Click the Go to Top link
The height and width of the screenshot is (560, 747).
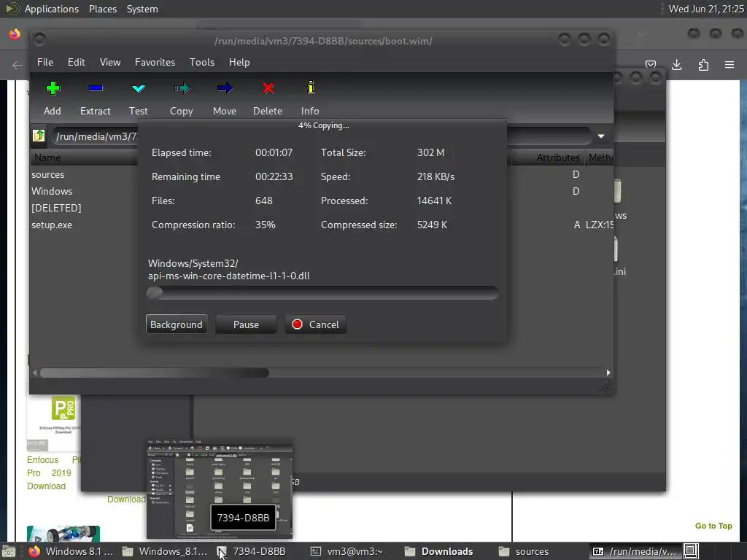pos(713,526)
